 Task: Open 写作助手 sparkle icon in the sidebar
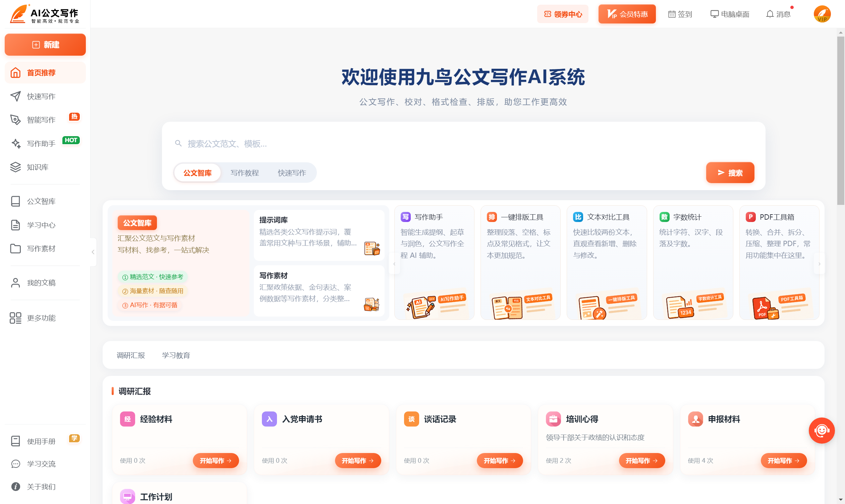pyautogui.click(x=15, y=144)
